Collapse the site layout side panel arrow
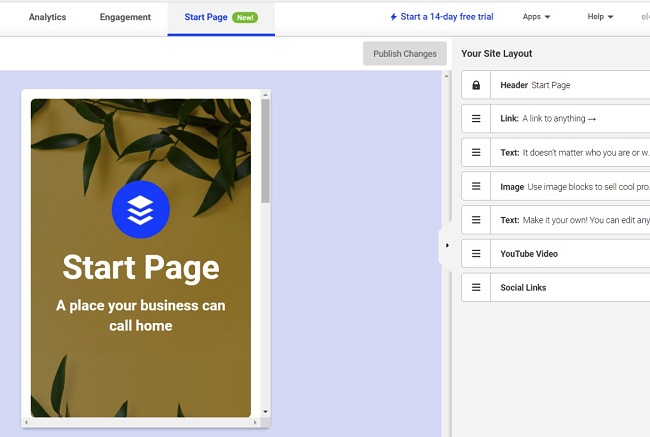650x437 pixels. point(447,245)
